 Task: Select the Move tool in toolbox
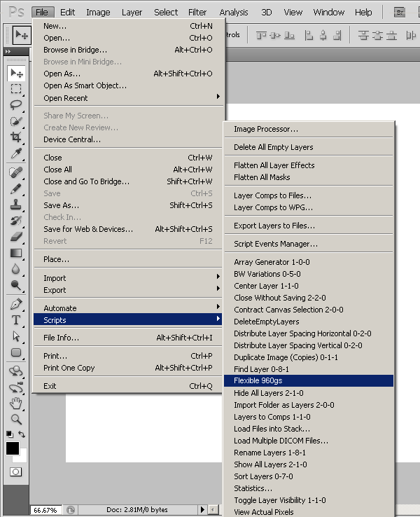(16, 73)
